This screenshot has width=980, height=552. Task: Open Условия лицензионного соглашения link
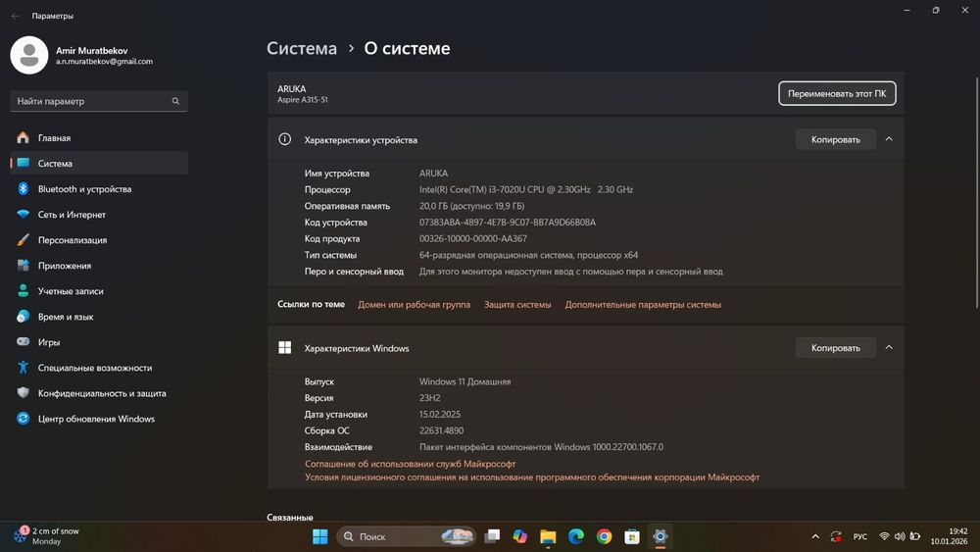pos(532,477)
